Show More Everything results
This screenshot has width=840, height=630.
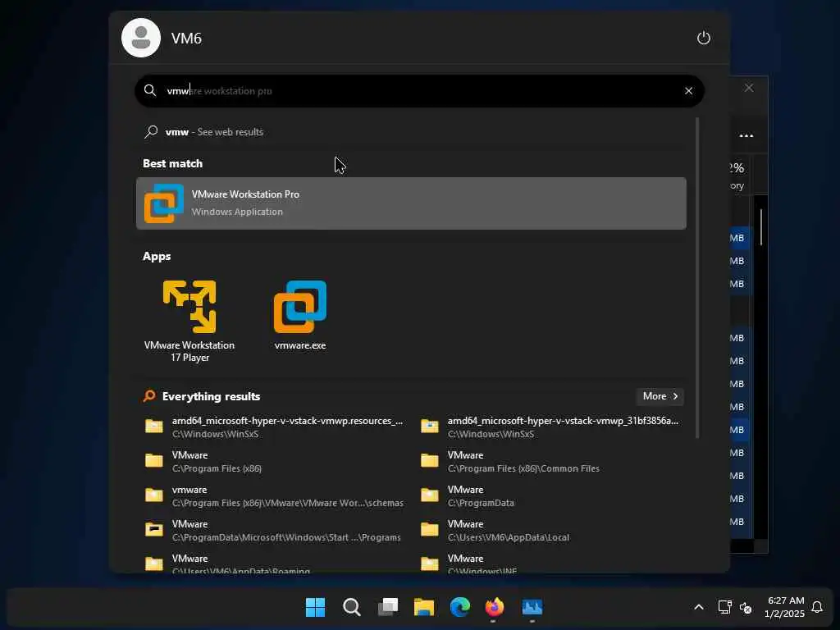660,396
